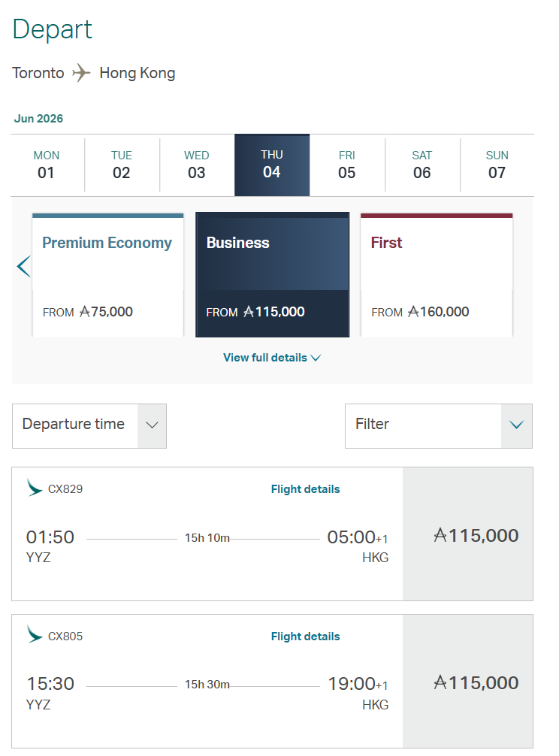Open Flight details for CX829
Image resolution: width=559 pixels, height=756 pixels.
coord(305,489)
